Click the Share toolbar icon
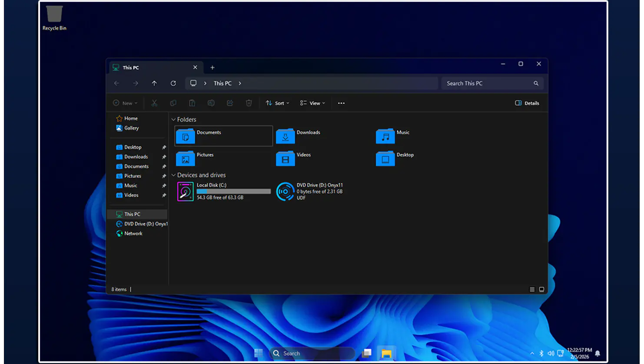The image size is (644, 364). coord(230,103)
